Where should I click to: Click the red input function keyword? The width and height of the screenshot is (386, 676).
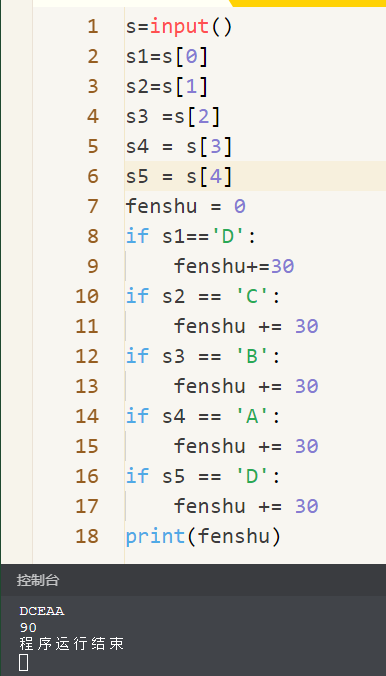pos(179,27)
